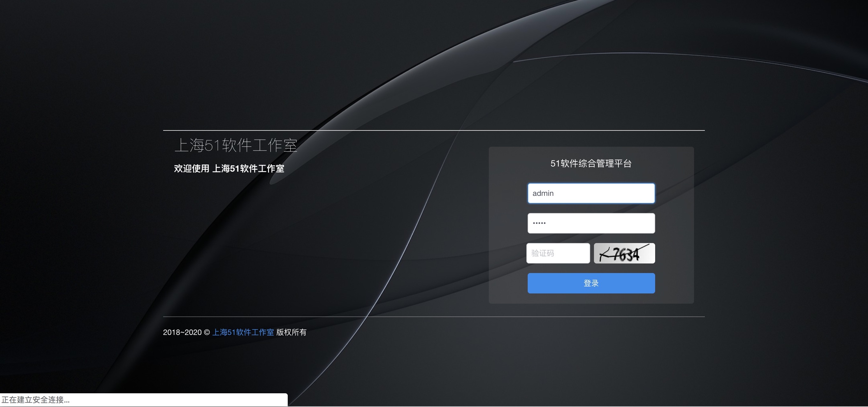Click the 2018~2020 copyright line
868x407 pixels.
[x=184, y=332]
